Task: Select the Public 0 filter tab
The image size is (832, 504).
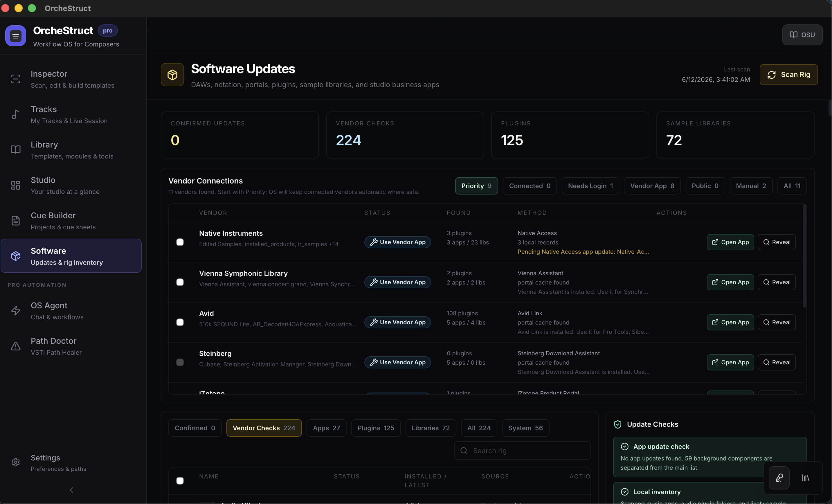Action: coord(705,186)
